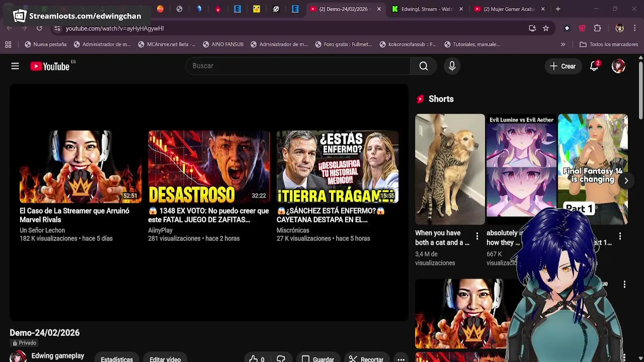Click '¿SÁNCHEZ ESTÁ ENFERMO?' video title
This screenshot has width=644, height=362.
[x=331, y=215]
